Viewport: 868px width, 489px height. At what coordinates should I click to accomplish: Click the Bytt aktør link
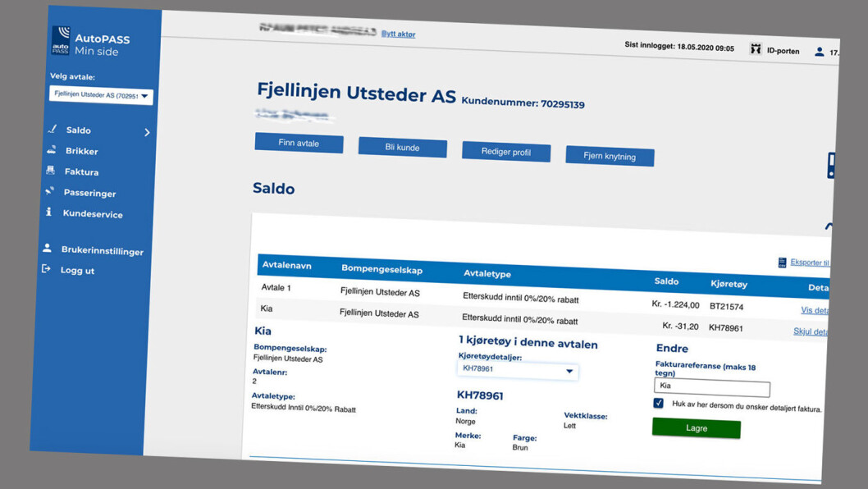pos(398,34)
